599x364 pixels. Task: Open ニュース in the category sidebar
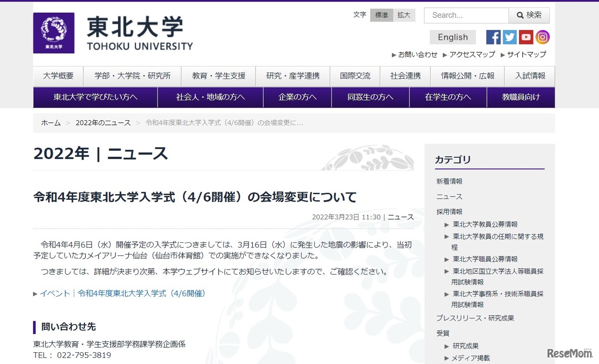449,197
